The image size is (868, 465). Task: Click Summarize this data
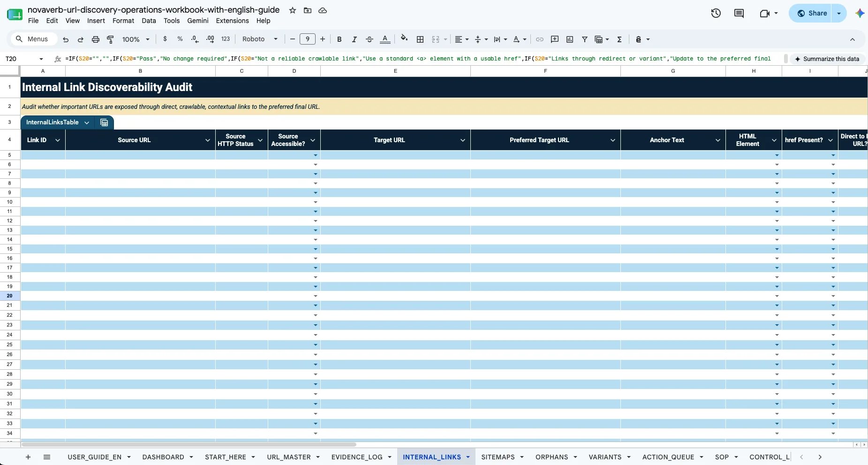tap(827, 59)
